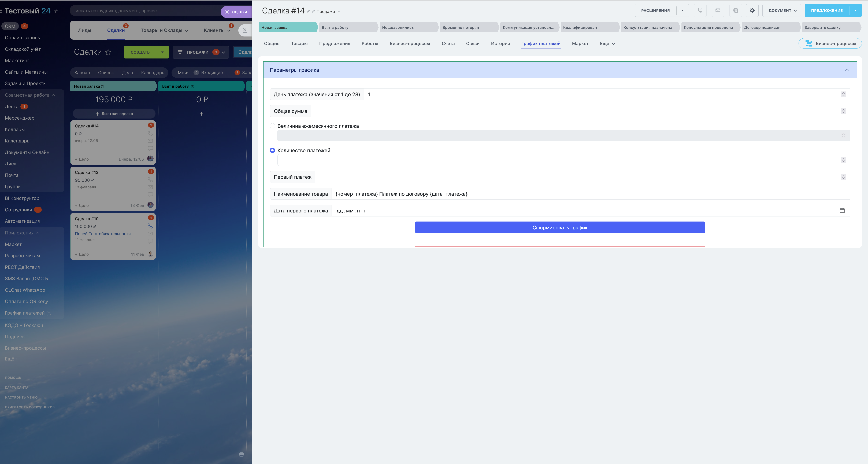This screenshot has height=464, width=868.
Task: Click the email envelope icon in deal header
Action: pyautogui.click(x=718, y=10)
